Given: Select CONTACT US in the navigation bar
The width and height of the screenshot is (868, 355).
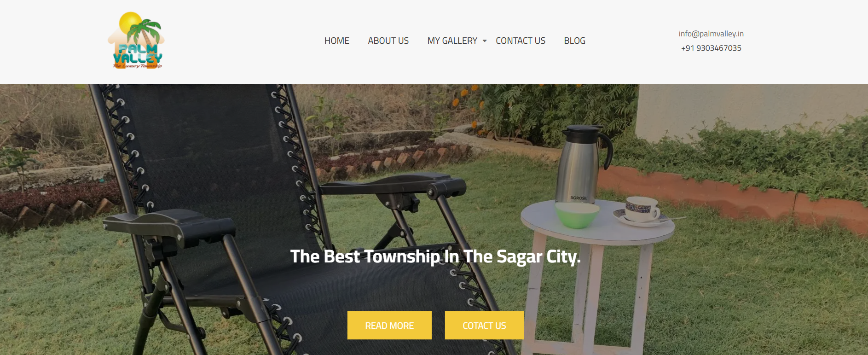Looking at the screenshot, I should pos(521,41).
